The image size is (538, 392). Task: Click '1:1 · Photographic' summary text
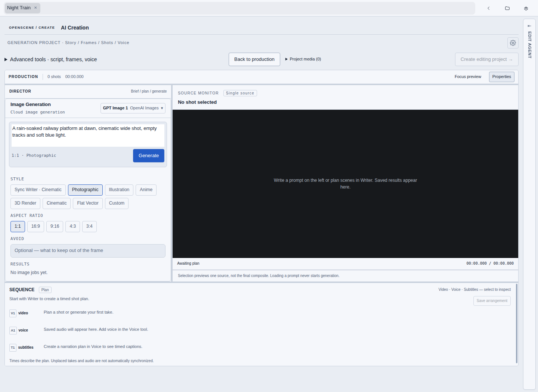point(34,156)
